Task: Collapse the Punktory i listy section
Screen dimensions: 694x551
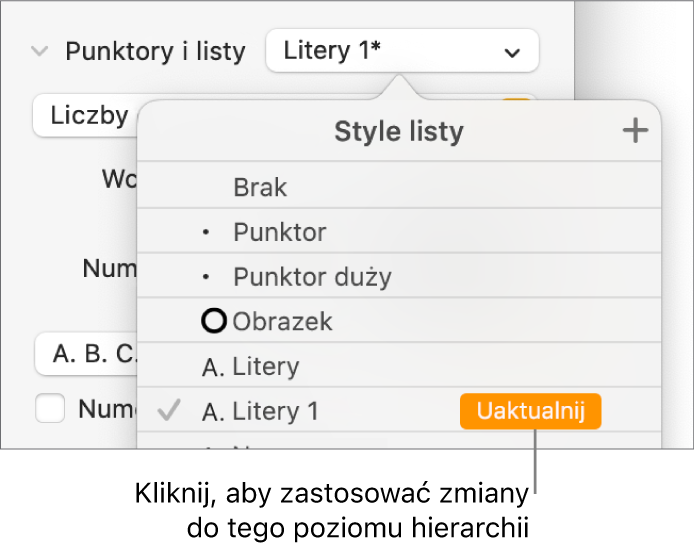Action: tap(39, 51)
